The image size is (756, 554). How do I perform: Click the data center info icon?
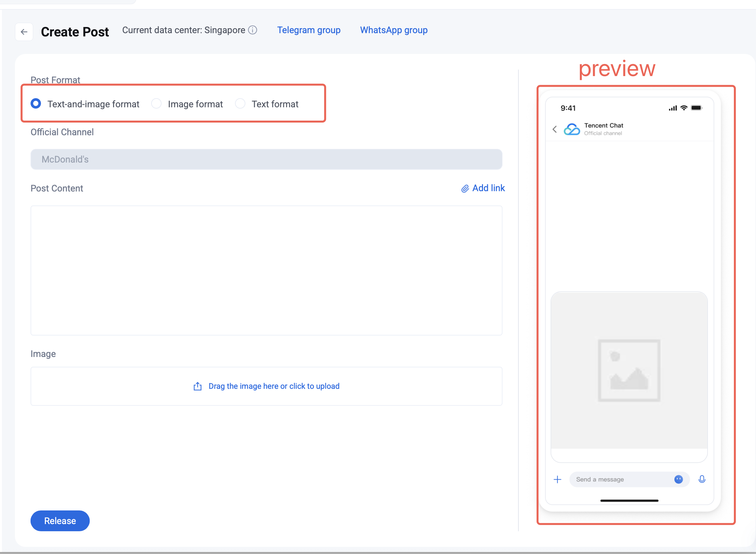point(253,30)
